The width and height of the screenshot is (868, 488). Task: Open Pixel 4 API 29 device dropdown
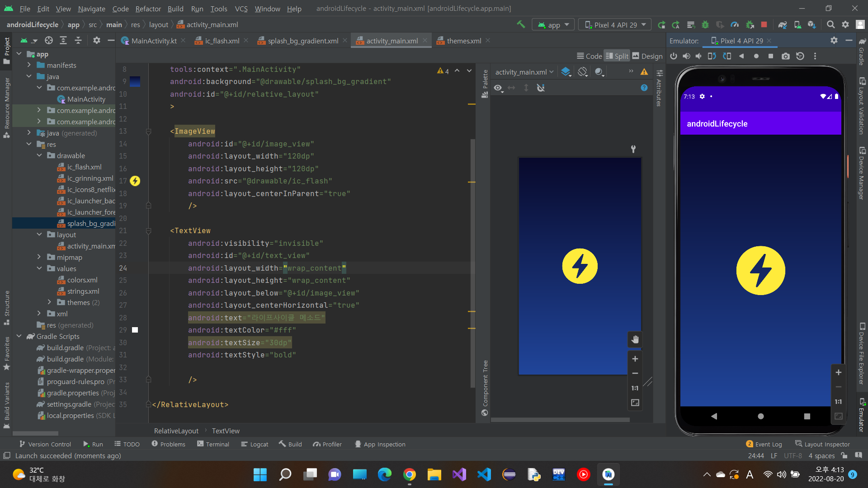pyautogui.click(x=615, y=25)
